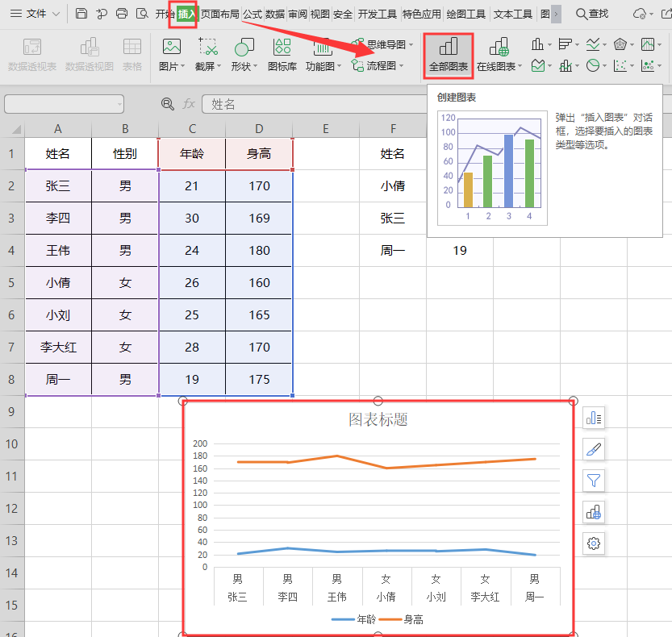Click the cloud sync icon at top right
Image resolution: width=672 pixels, height=637 pixels.
tap(640, 15)
